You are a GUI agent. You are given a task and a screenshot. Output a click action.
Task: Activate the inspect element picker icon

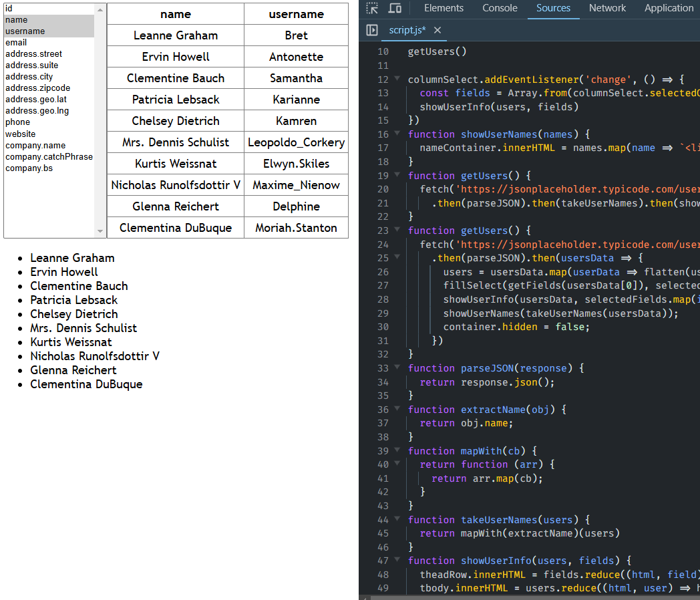point(372,8)
